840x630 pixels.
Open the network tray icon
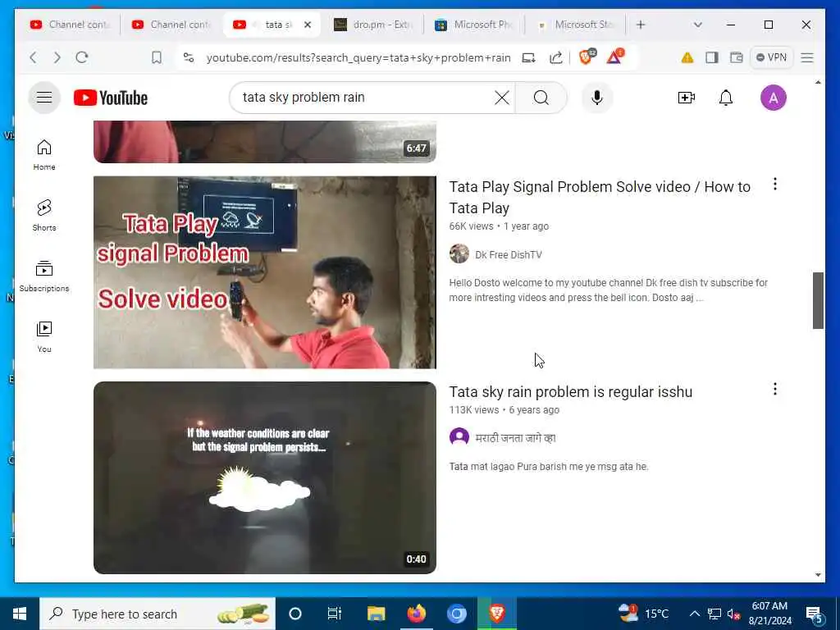(714, 614)
